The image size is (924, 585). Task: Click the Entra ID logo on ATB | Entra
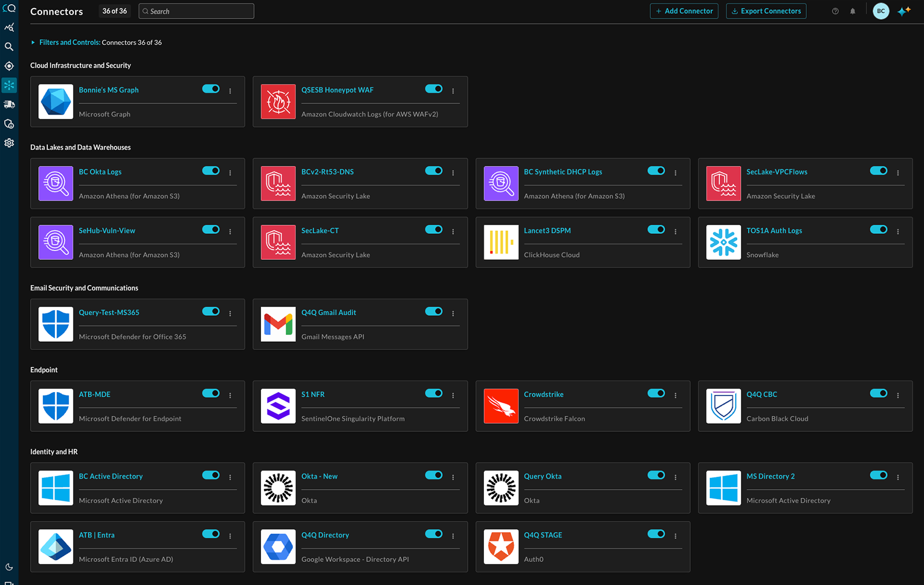[x=55, y=546]
